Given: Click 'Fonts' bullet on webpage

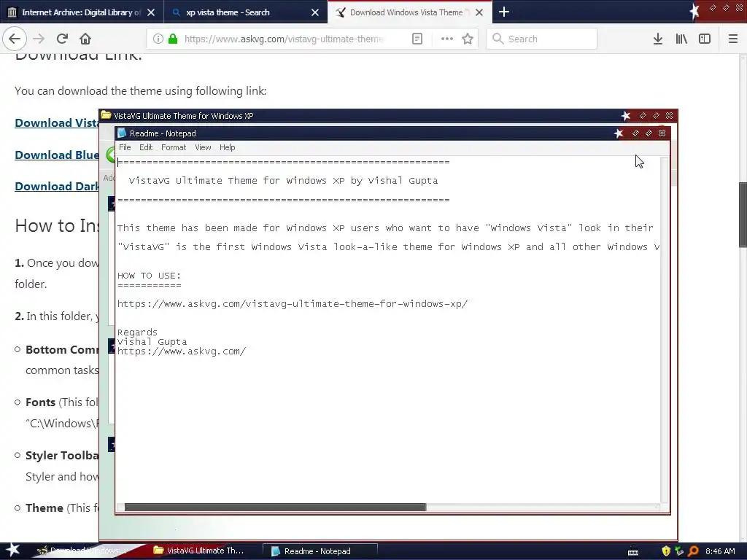Looking at the screenshot, I should coord(41,402).
